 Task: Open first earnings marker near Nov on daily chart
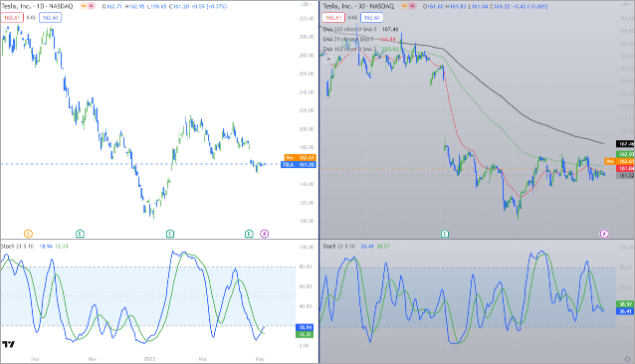[81, 234]
